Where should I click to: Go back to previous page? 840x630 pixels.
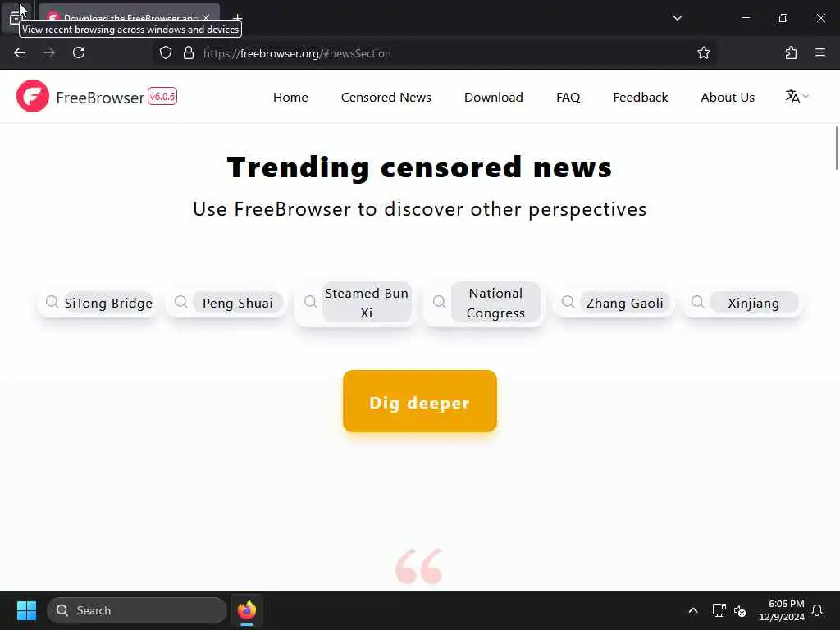tap(20, 53)
